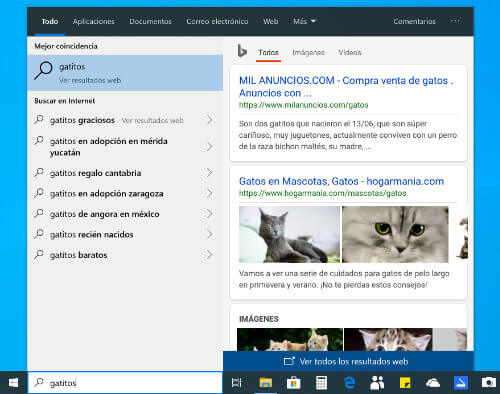Click search icon beside gatitos recién nacidos
The width and height of the screenshot is (500, 394).
(39, 234)
